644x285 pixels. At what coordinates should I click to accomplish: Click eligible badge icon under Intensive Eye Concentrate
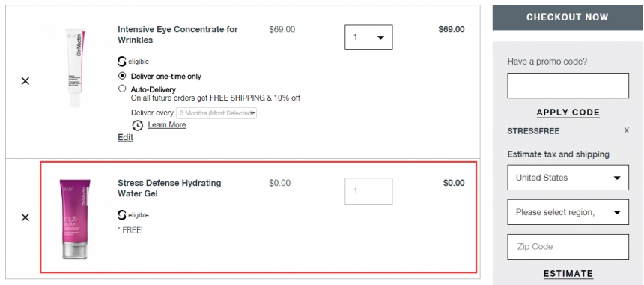click(121, 61)
